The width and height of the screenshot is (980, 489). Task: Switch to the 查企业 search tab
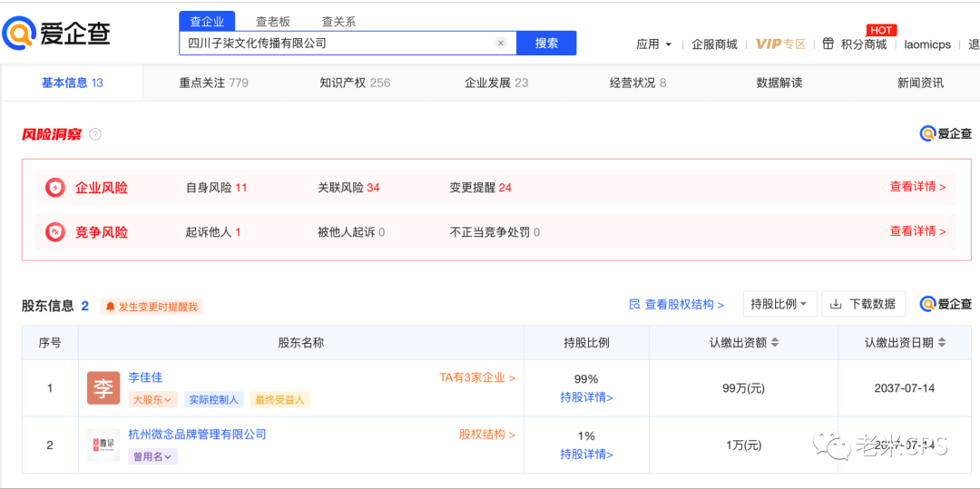coord(207,21)
